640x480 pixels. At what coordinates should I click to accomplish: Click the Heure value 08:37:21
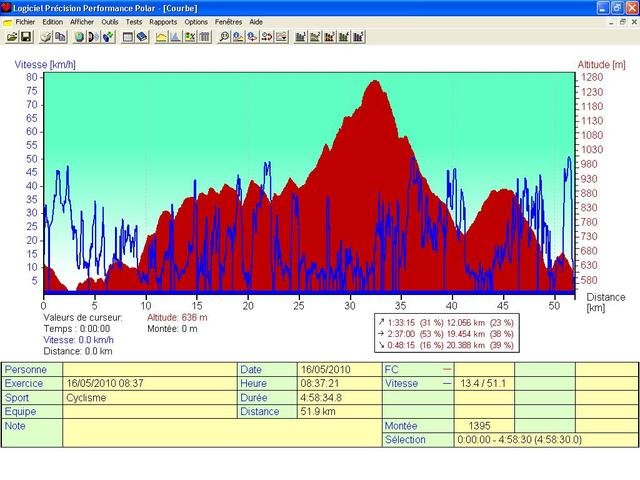319,384
